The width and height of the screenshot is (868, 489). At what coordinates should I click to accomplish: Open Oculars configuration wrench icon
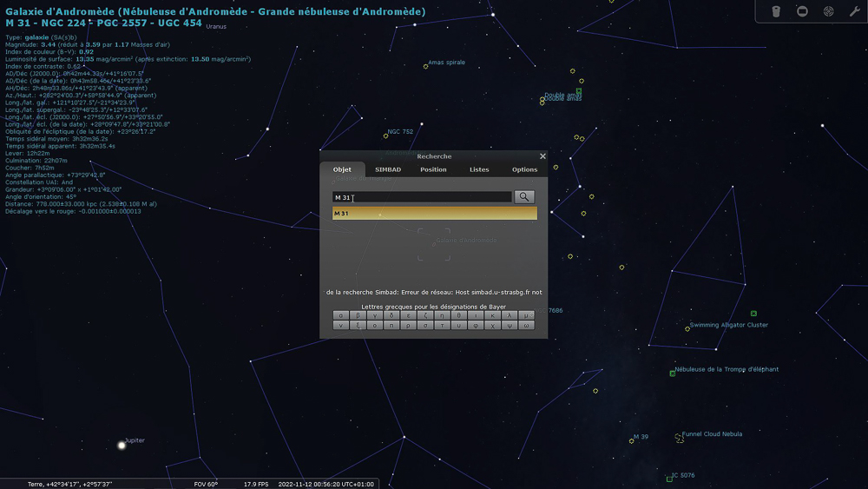pos(855,11)
